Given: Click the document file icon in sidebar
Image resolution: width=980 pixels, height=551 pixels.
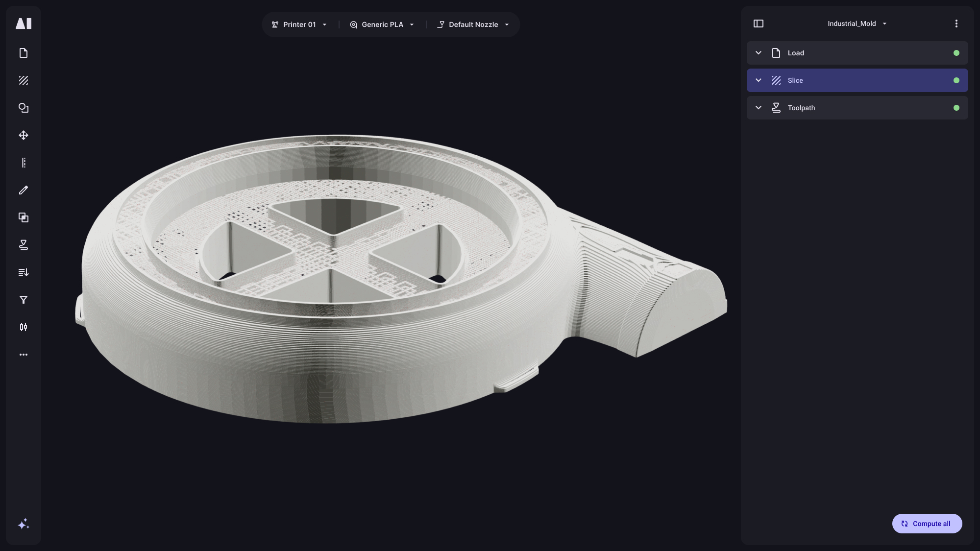Looking at the screenshot, I should click(24, 53).
